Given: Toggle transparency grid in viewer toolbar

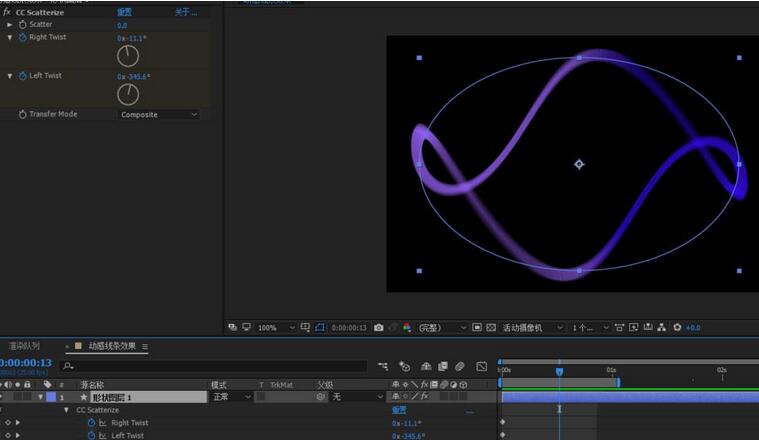Looking at the screenshot, I should pyautogui.click(x=493, y=327).
